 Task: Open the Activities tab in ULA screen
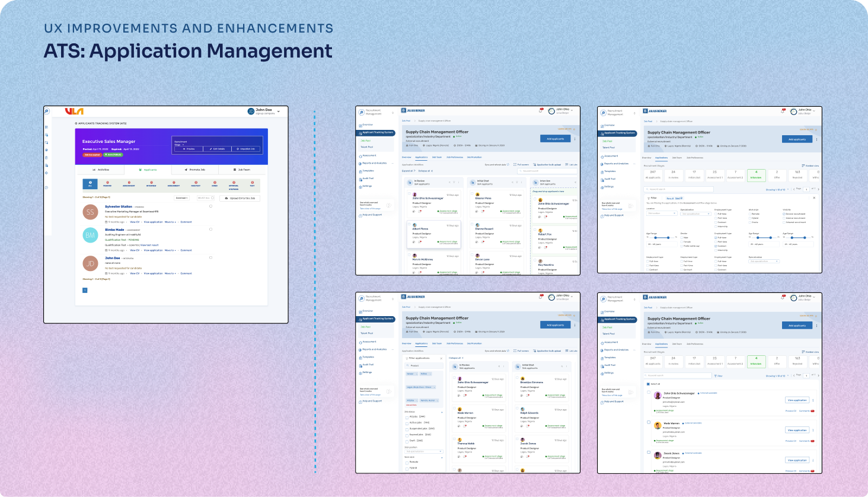(101, 170)
